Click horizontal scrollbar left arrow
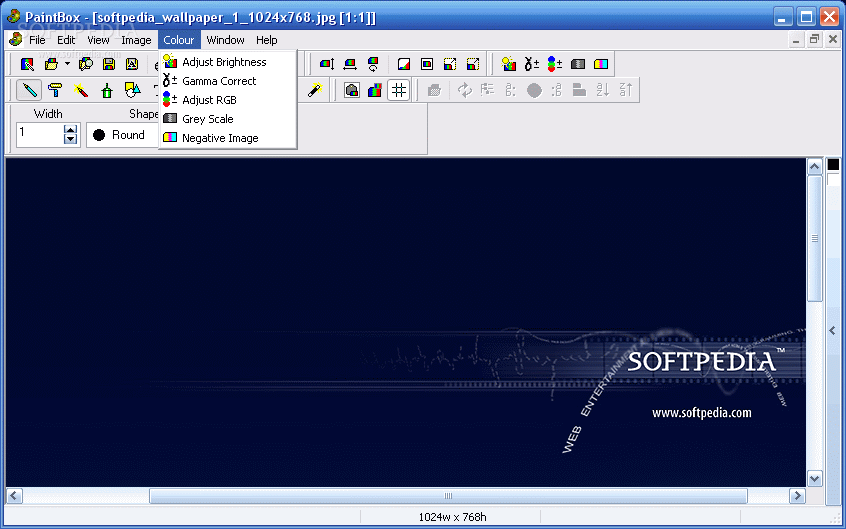The image size is (846, 529). [14, 496]
